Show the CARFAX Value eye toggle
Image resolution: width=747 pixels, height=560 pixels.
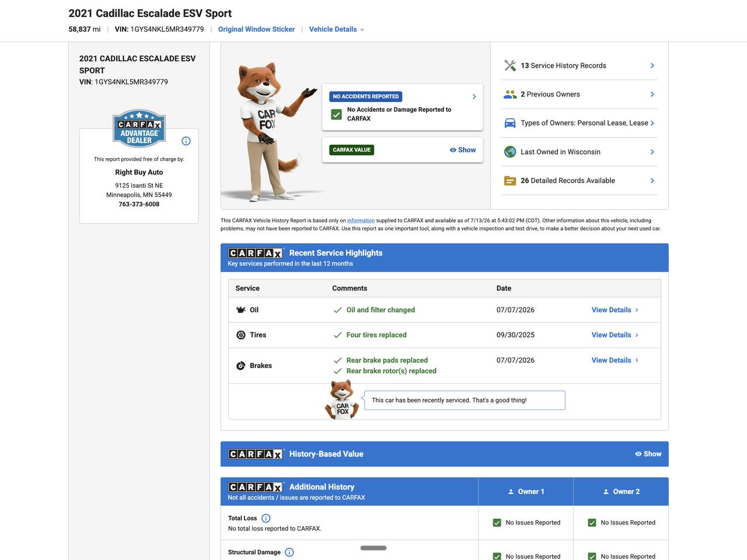click(x=462, y=150)
